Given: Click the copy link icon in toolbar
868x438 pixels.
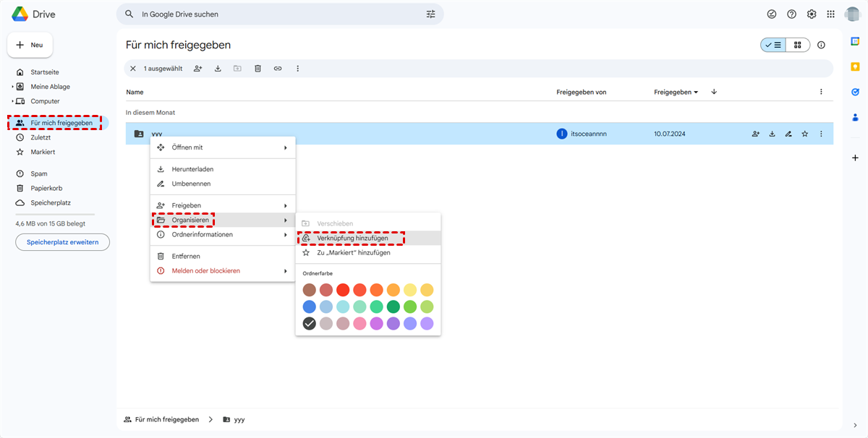Looking at the screenshot, I should click(x=278, y=69).
